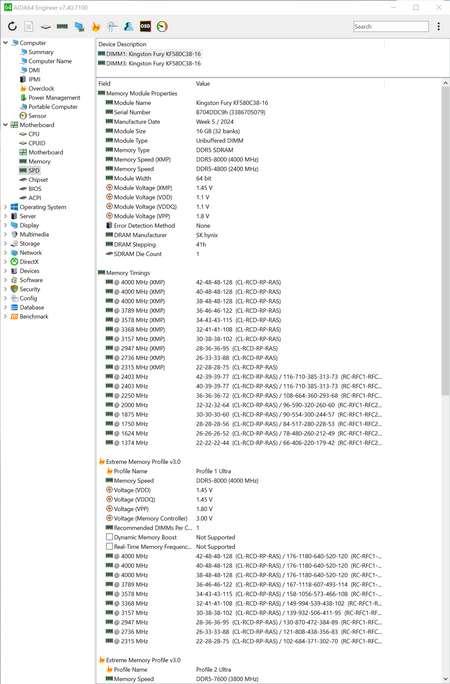Open the three-dot options menu

click(439, 27)
